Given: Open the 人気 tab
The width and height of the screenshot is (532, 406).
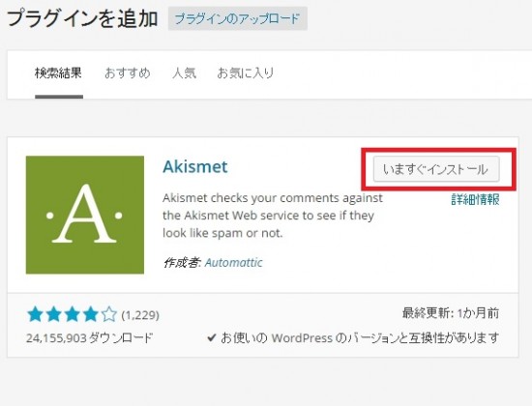Looking at the screenshot, I should [184, 72].
